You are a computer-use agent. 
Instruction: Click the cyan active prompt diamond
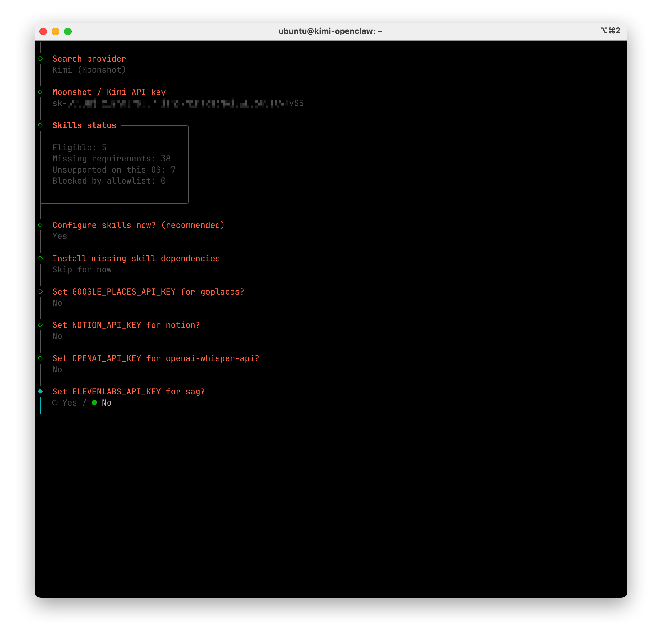[40, 391]
